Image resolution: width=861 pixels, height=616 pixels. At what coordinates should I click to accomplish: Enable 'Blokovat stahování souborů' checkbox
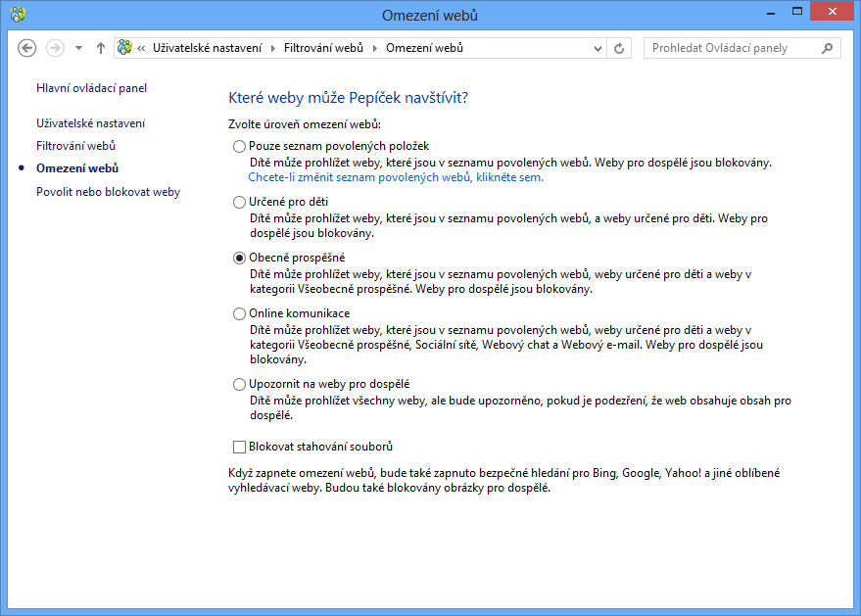pyautogui.click(x=240, y=447)
